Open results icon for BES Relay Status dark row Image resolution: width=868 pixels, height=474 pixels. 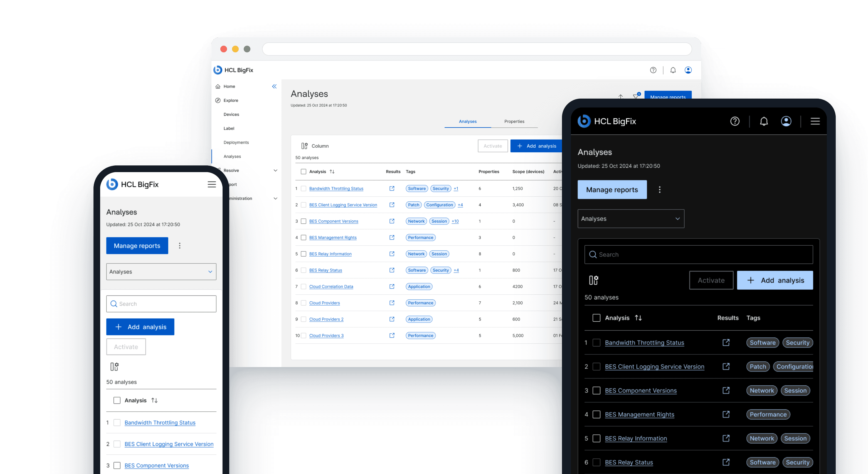click(726, 462)
